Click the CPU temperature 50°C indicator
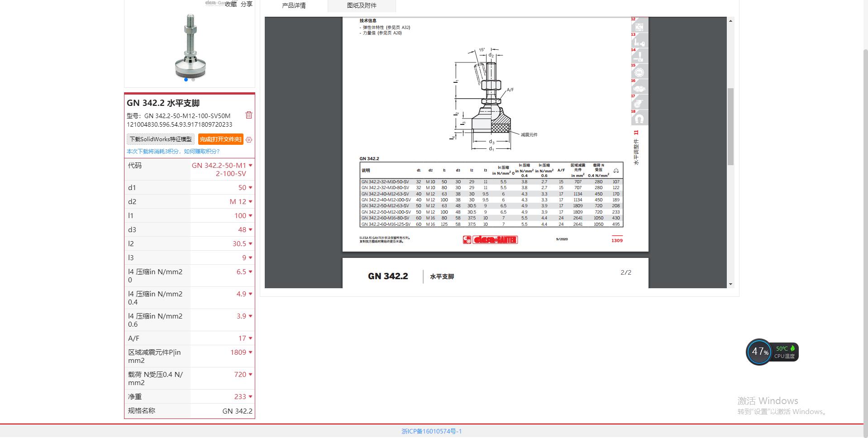 [785, 352]
